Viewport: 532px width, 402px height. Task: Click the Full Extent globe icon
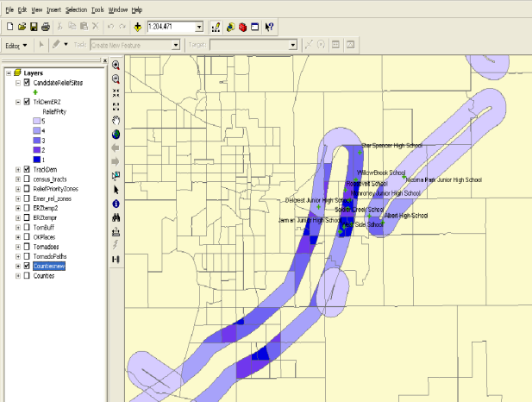tap(116, 134)
